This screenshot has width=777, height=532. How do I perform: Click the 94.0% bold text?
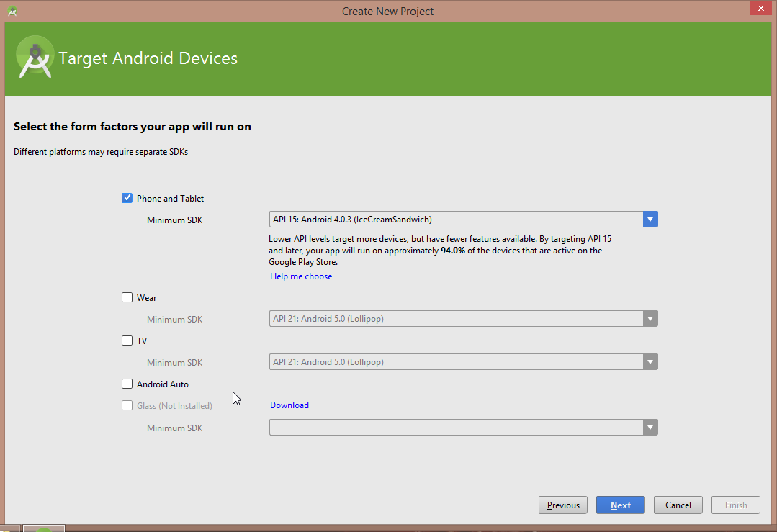pyautogui.click(x=453, y=250)
